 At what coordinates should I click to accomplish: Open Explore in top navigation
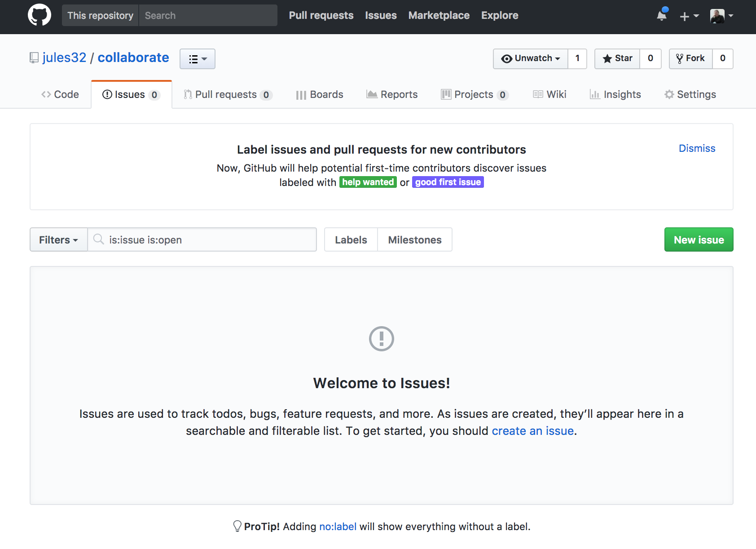[x=500, y=15]
